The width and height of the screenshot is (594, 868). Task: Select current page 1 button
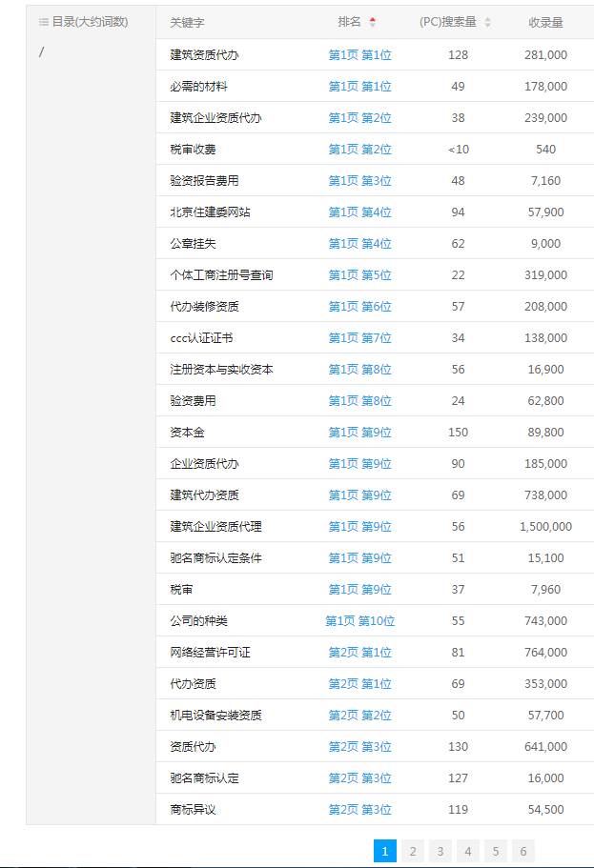[x=384, y=851]
